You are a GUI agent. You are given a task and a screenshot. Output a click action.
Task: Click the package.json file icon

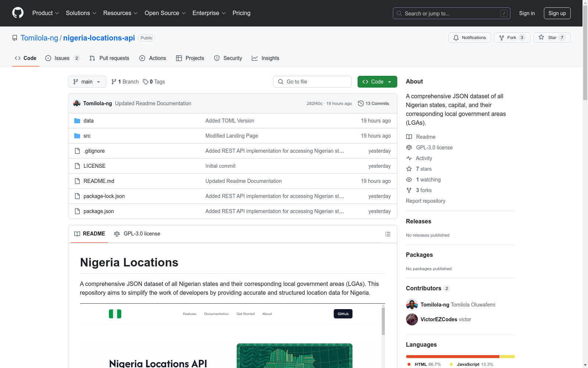click(x=77, y=211)
